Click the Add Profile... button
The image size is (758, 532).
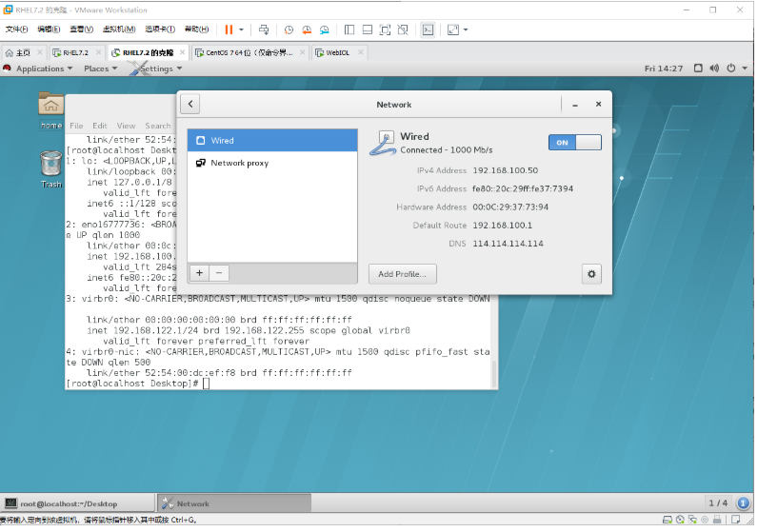(x=402, y=274)
